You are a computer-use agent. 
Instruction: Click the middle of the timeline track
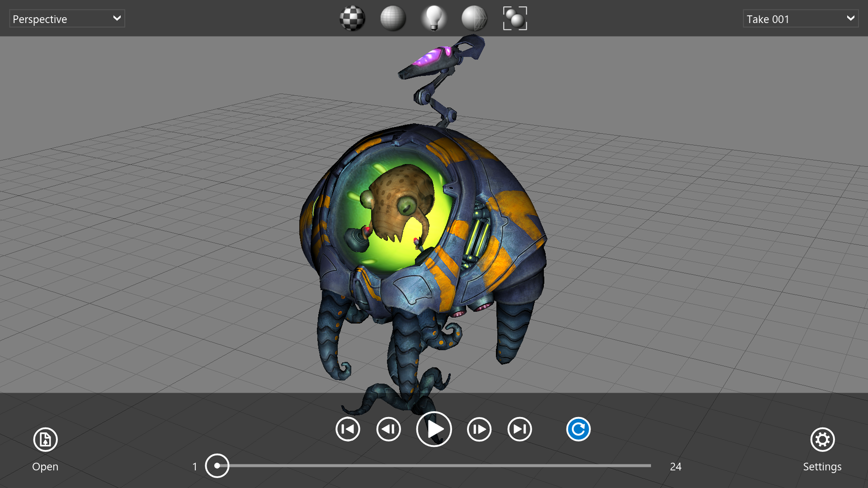click(434, 465)
